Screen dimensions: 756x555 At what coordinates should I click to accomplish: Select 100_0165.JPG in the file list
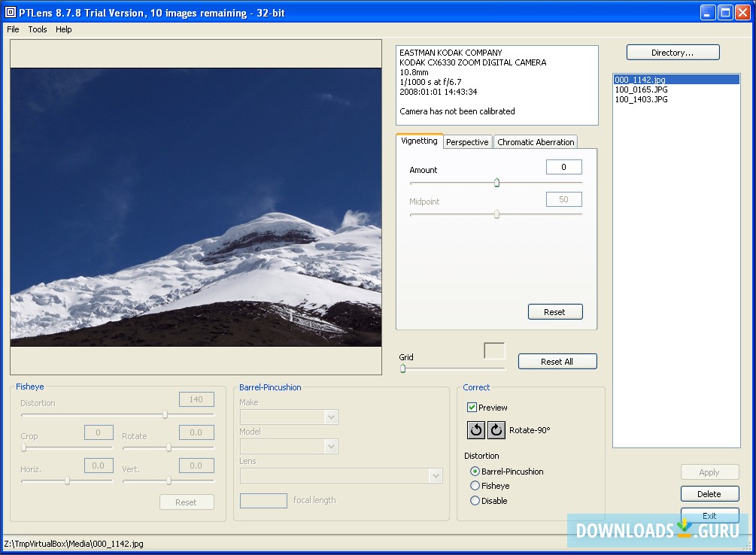[x=641, y=89]
